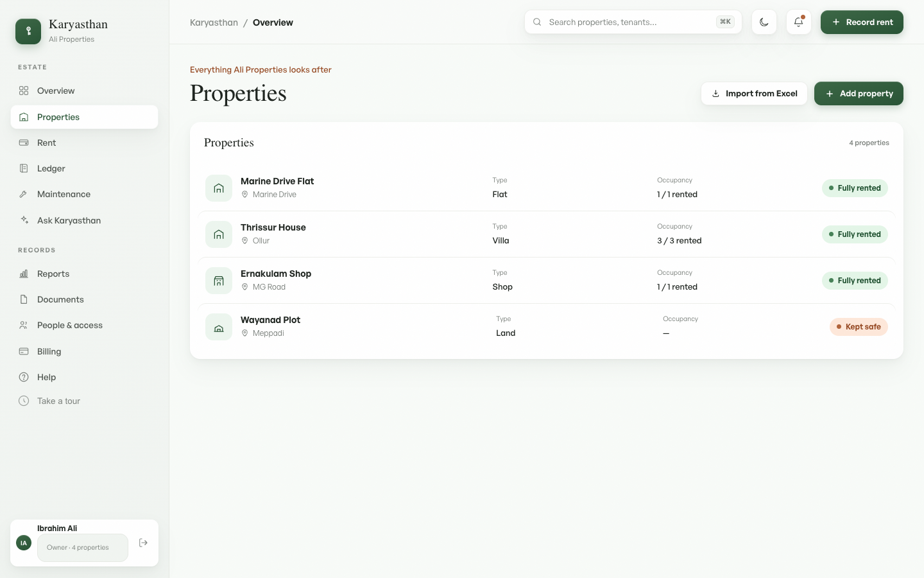Image resolution: width=924 pixels, height=578 pixels.
Task: Open Wayanad Plot property row
Action: point(547,327)
